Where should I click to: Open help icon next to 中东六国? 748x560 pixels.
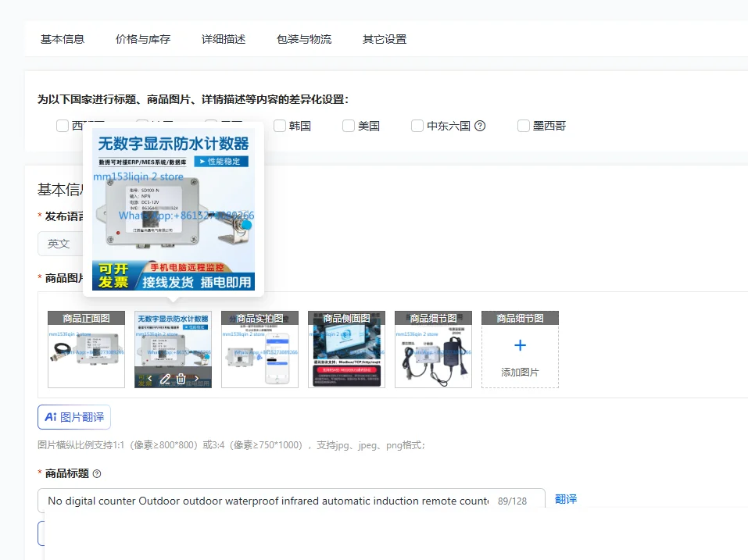(480, 126)
